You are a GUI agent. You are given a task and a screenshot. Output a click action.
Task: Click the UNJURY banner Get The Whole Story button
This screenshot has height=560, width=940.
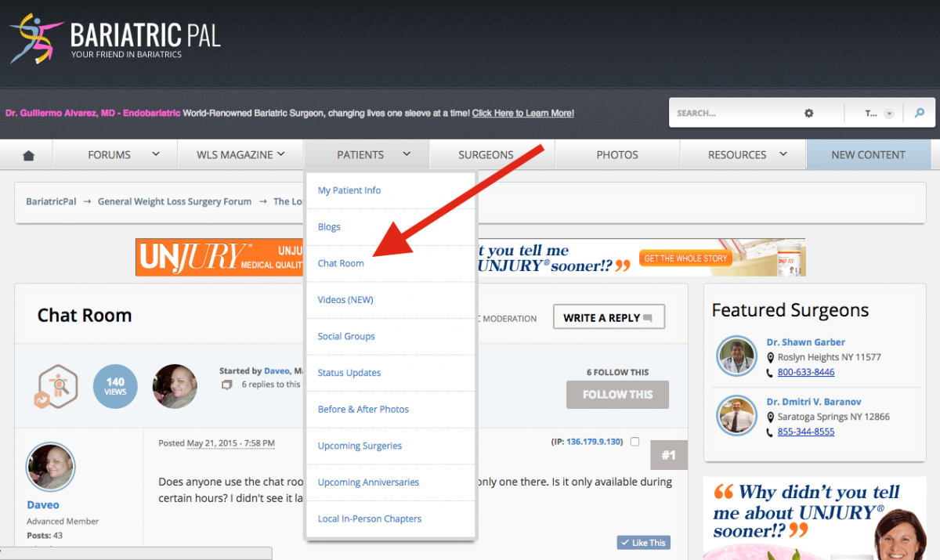[x=685, y=258]
